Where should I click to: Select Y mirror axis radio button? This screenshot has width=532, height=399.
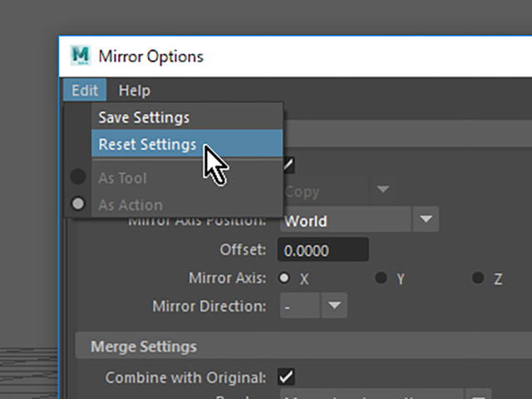381,278
